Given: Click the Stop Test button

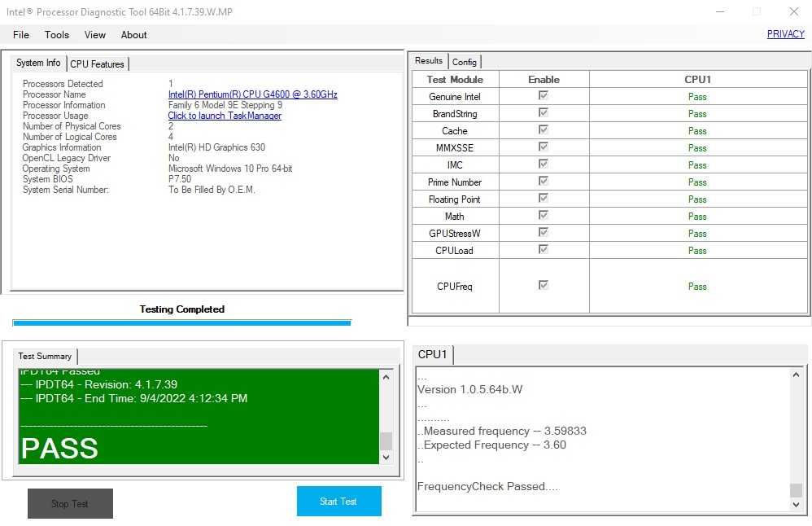Looking at the screenshot, I should (70, 503).
